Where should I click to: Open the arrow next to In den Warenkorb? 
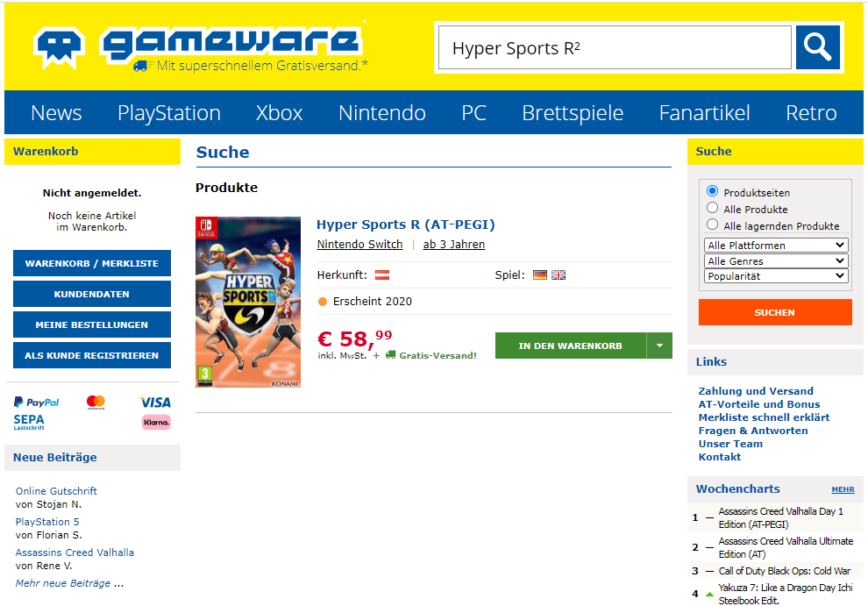[x=659, y=346]
